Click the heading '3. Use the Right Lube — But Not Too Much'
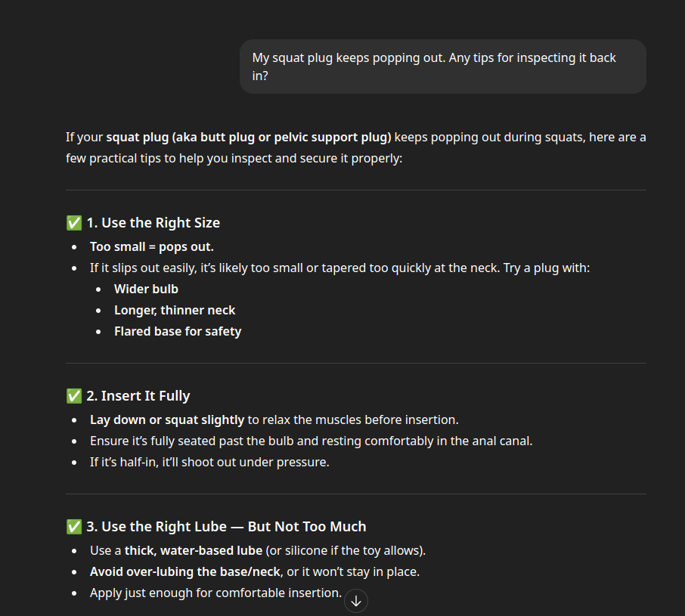This screenshot has width=685, height=616. coord(226,527)
